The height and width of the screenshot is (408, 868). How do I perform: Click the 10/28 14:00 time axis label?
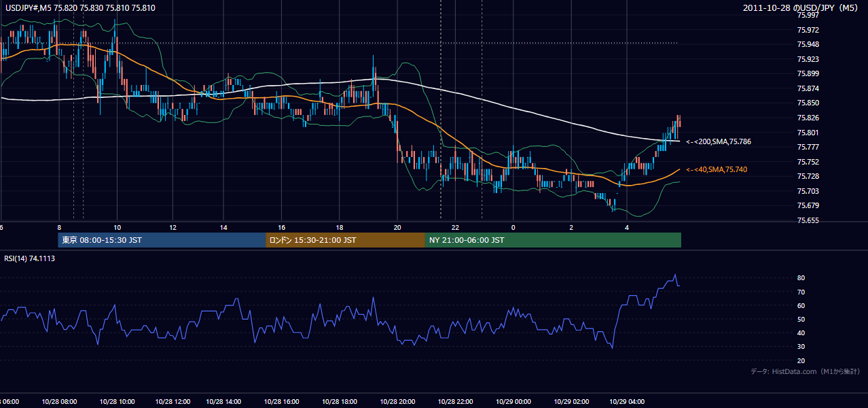(x=224, y=402)
